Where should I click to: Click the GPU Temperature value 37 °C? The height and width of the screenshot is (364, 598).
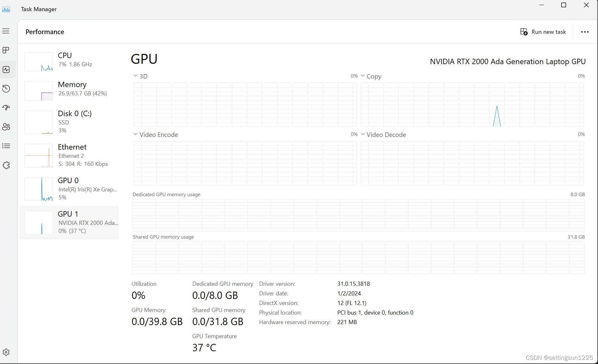tap(204, 348)
